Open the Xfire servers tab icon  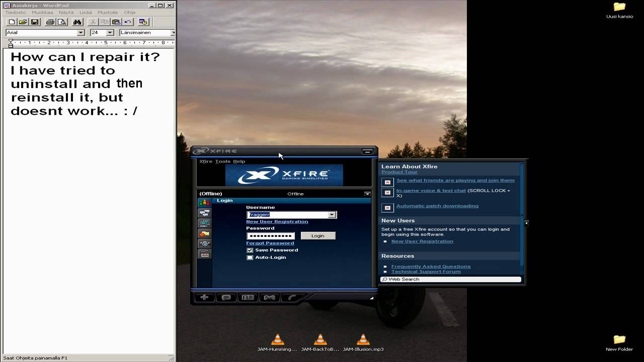pyautogui.click(x=204, y=223)
